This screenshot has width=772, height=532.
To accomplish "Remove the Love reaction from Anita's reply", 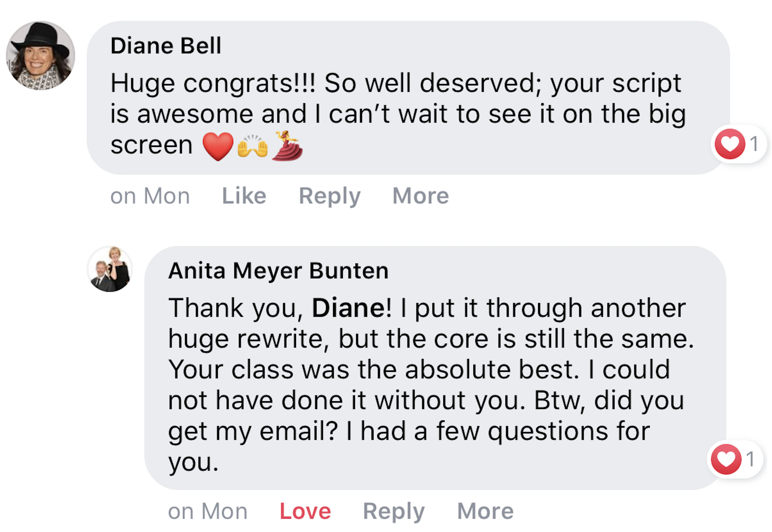I will pos(305,511).
